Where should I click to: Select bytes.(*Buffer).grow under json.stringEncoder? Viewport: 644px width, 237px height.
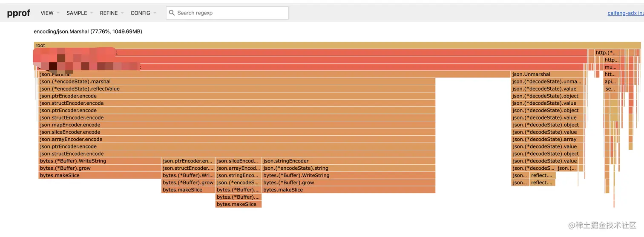tap(349, 183)
